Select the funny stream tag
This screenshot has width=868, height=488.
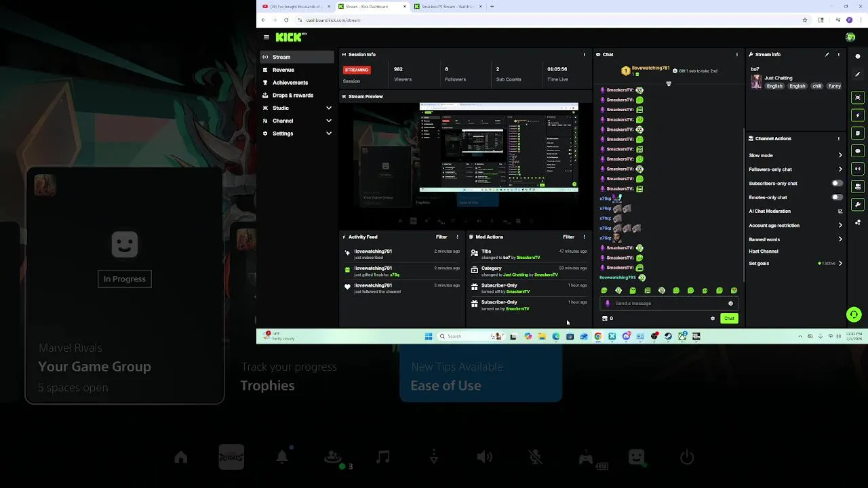(835, 86)
